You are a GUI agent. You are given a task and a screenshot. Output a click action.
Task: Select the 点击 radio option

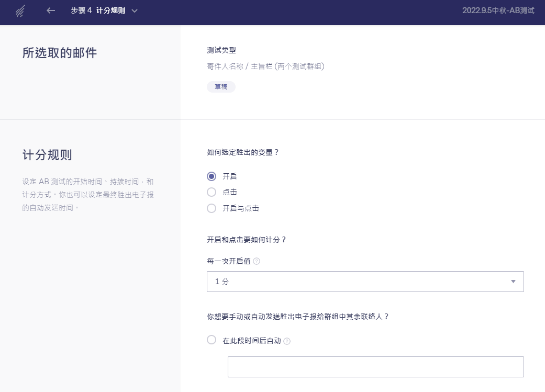point(212,192)
